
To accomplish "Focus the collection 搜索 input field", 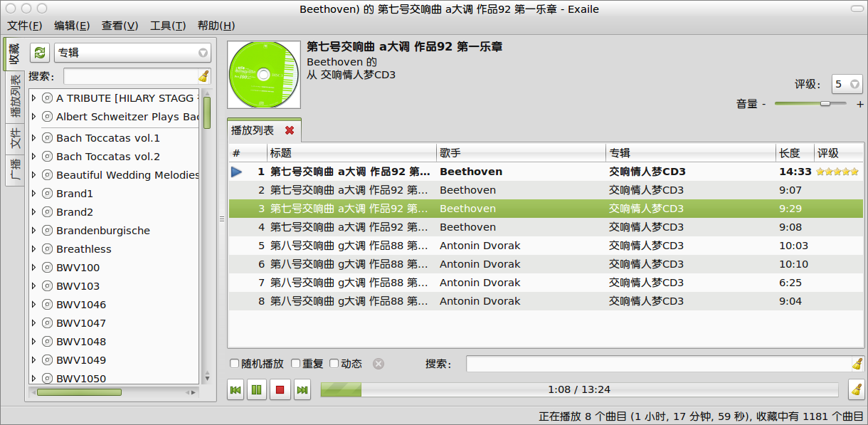I will click(x=131, y=77).
